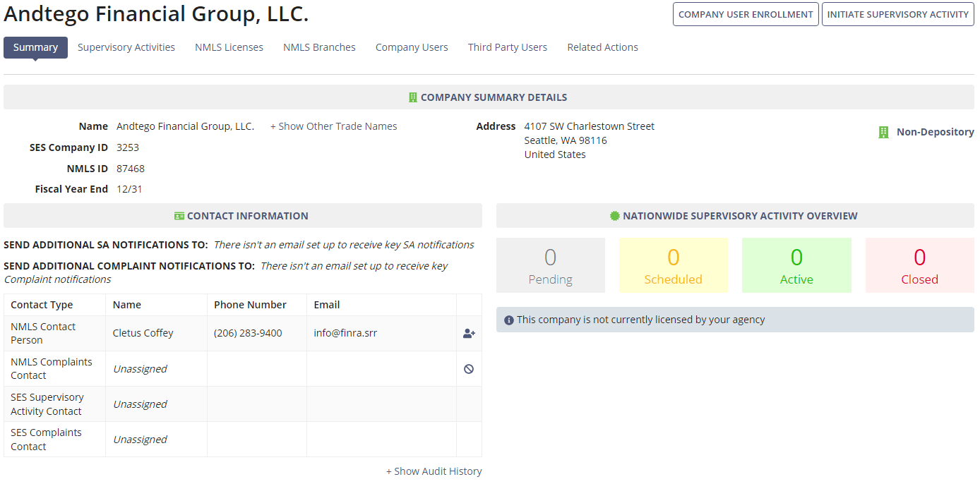
Task: Open the info@finra.srr email link
Action: (345, 332)
